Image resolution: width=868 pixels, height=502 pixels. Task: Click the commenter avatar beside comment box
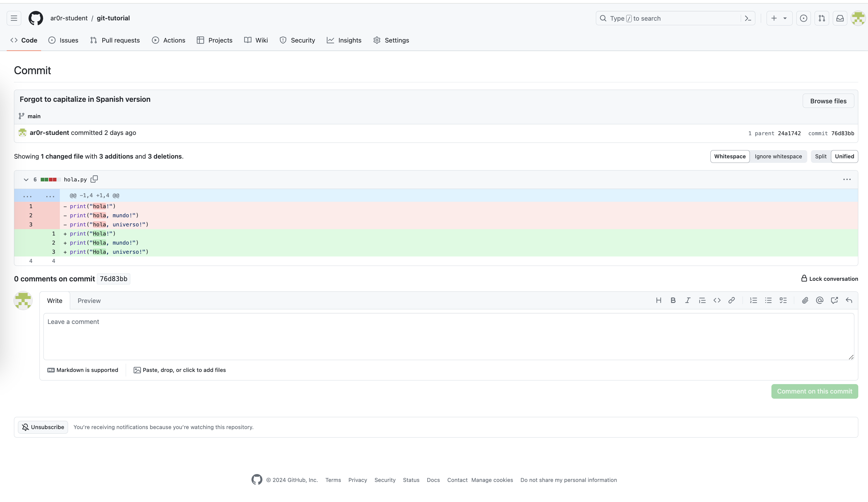[23, 301]
